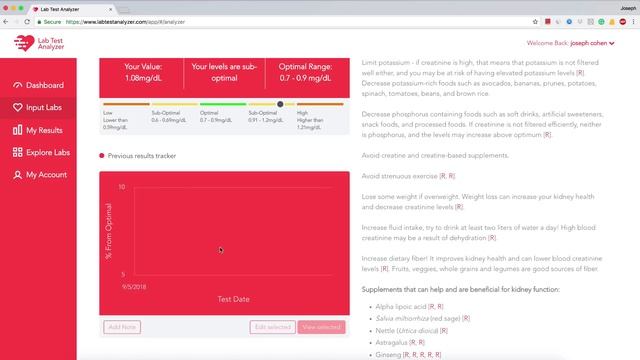Click the View selected button
Viewport: 640px width, 360px height.
coord(322,327)
